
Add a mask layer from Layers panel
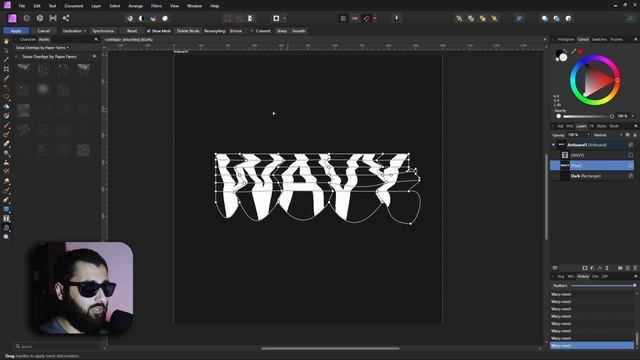pos(585,268)
